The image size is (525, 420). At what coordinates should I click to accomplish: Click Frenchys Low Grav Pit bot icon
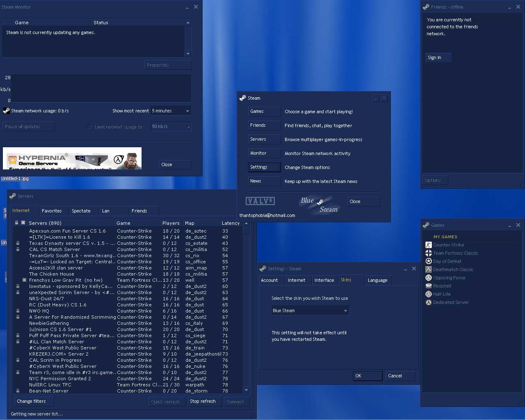pos(24,280)
